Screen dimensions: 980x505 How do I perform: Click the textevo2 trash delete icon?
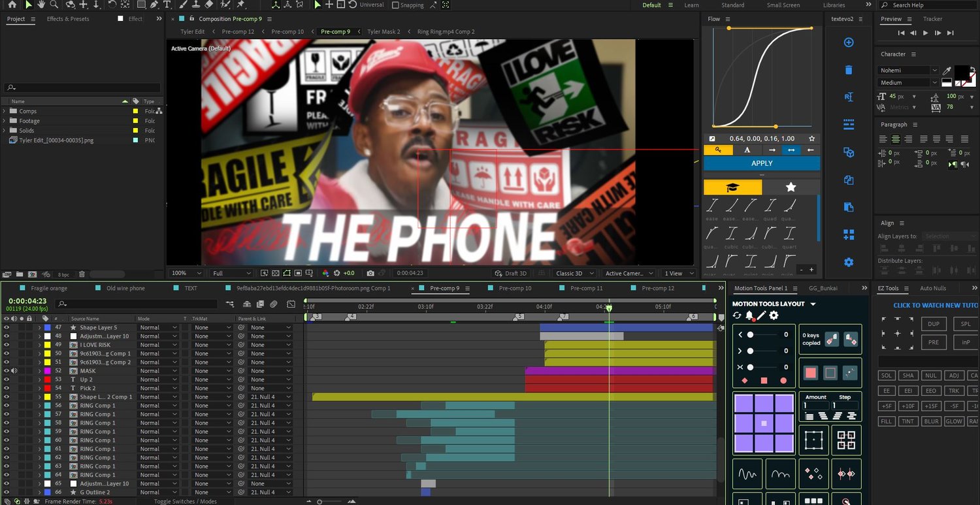(849, 70)
